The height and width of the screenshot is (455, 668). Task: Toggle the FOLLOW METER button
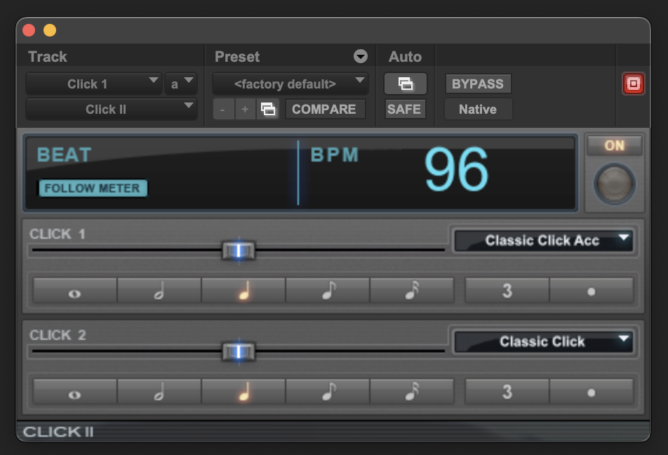[93, 188]
